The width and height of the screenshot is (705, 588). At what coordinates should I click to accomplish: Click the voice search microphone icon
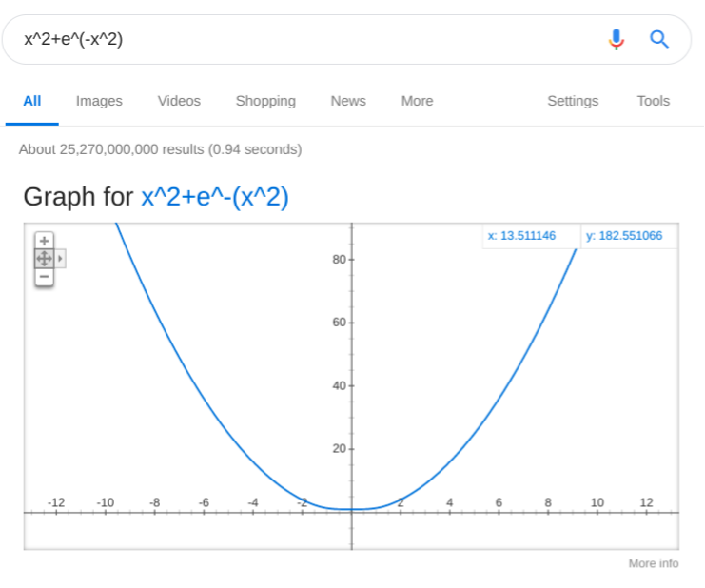(617, 39)
